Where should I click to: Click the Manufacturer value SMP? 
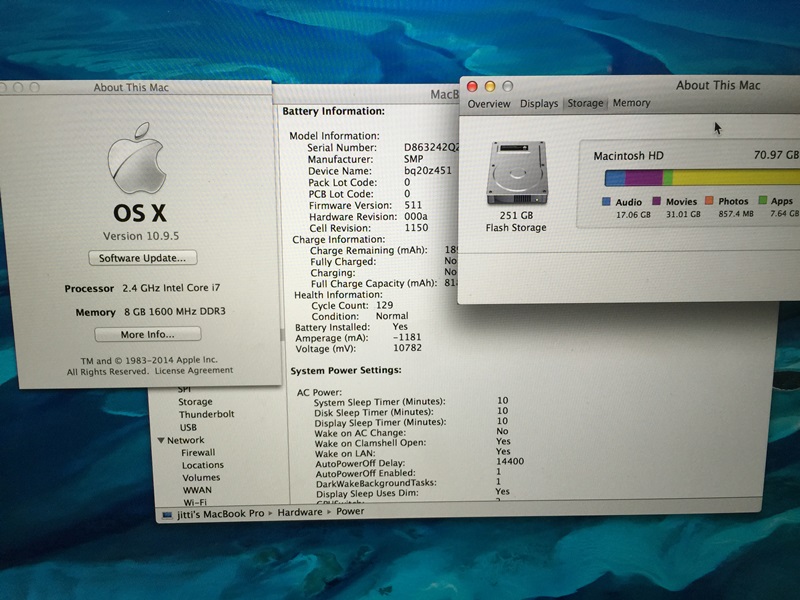[x=413, y=159]
